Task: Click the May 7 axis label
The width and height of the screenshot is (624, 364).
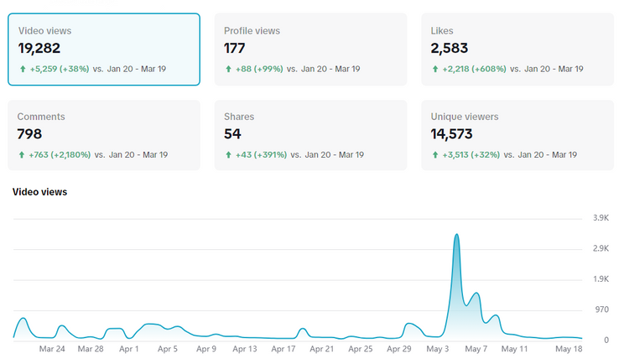Action: 476,349
